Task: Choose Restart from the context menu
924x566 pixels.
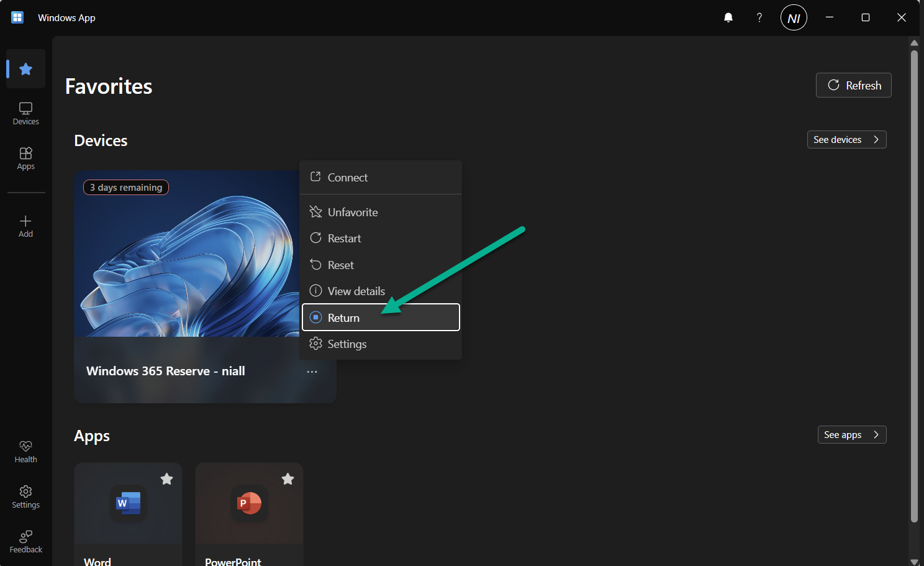Action: click(x=381, y=239)
